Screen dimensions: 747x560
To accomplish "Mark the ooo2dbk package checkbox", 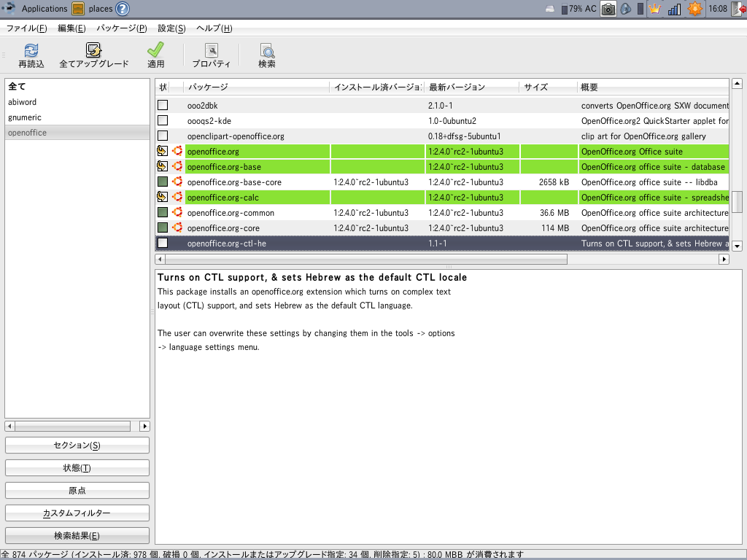I will [x=163, y=105].
